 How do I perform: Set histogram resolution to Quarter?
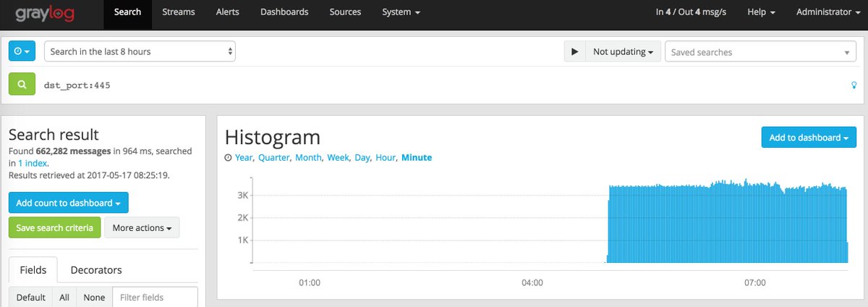tap(274, 157)
